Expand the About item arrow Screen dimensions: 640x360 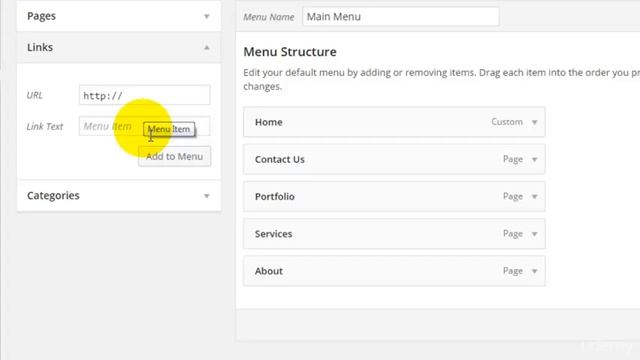coord(534,271)
